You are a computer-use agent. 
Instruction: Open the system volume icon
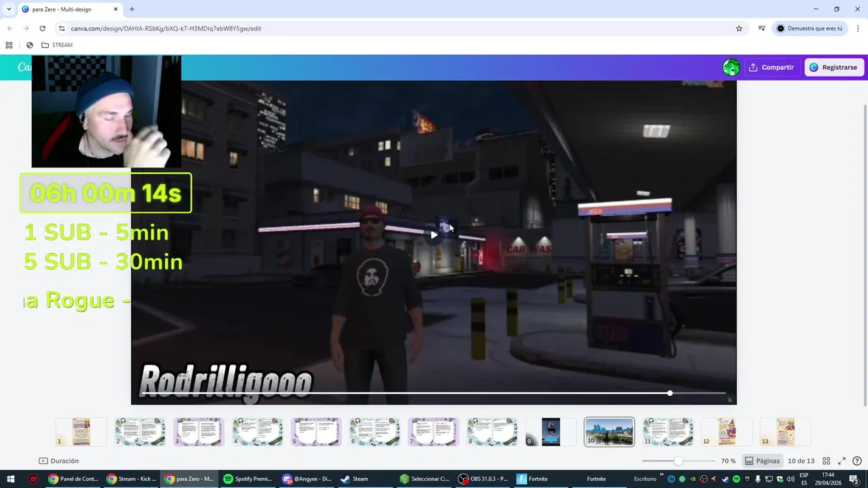[x=790, y=479]
